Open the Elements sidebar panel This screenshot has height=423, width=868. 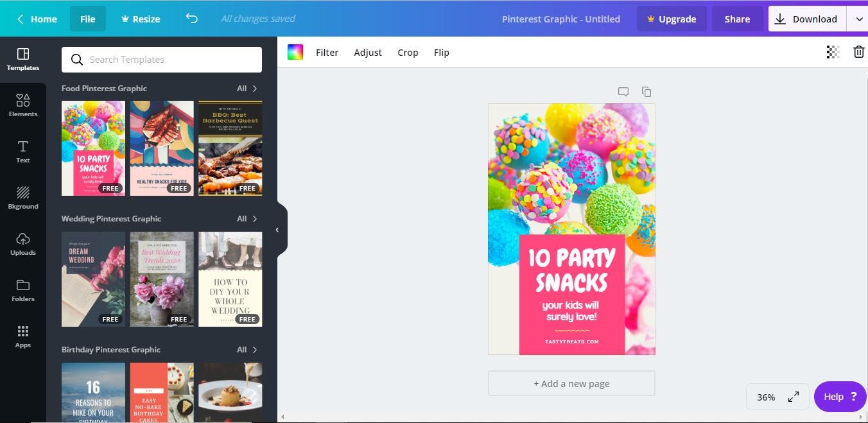click(x=23, y=105)
